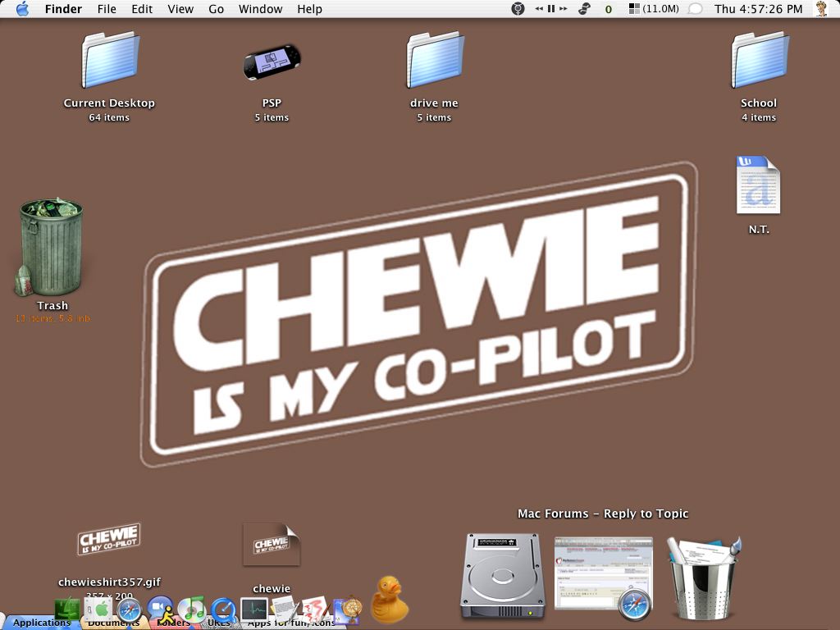This screenshot has width=840, height=630.
Task: Click the clock Thu 4:57:26 PM
Action: (x=759, y=9)
